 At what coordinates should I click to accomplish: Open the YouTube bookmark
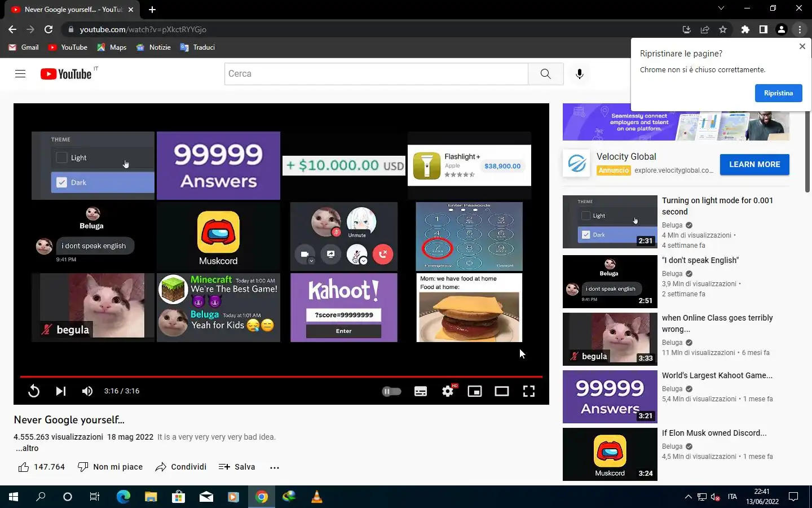point(68,47)
